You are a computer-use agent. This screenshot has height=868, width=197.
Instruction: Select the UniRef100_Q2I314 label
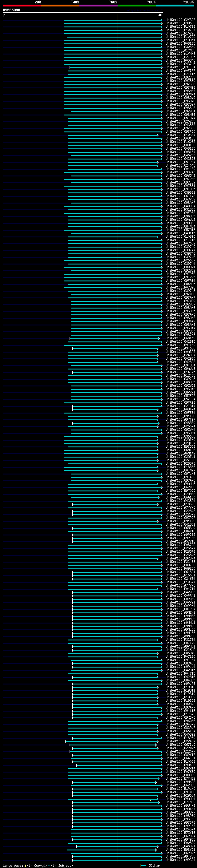[180, 406]
